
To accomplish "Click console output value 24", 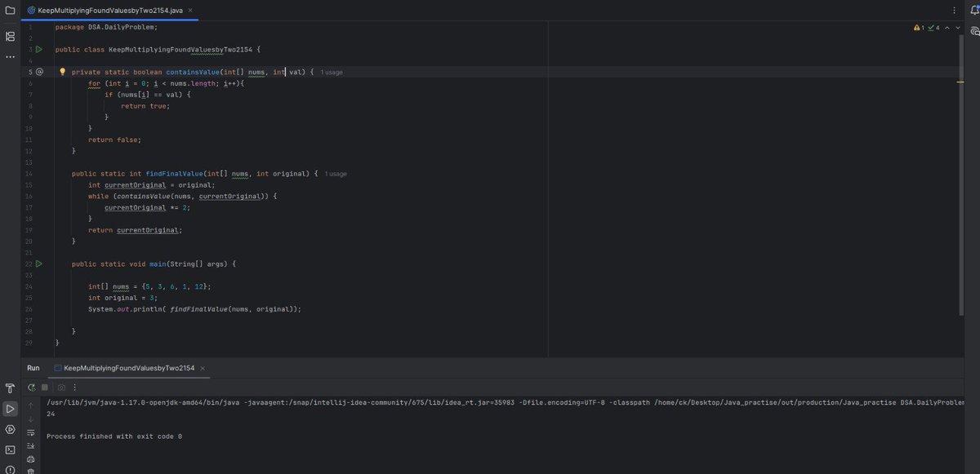I will 51,414.
